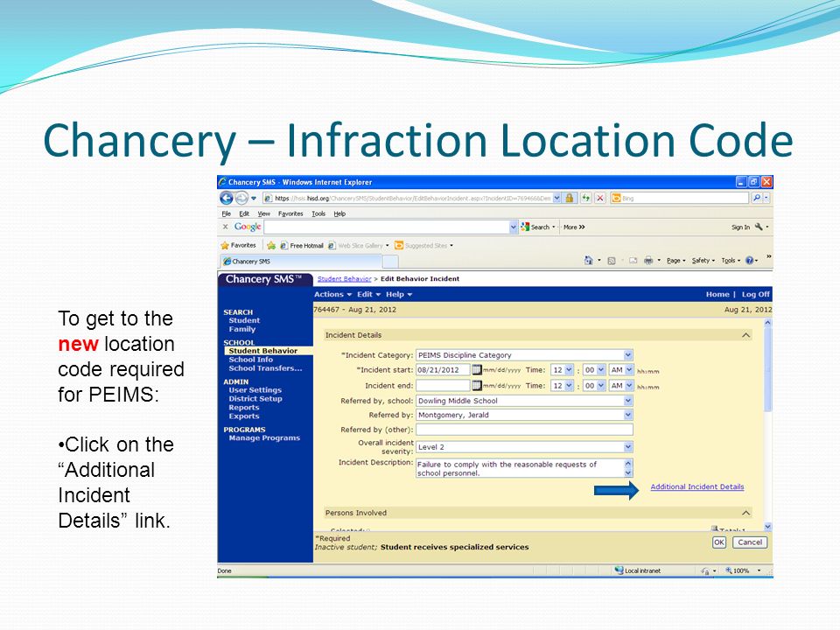Click the blue Help question mark icon
This screenshot has width=840, height=630.
click(x=750, y=261)
